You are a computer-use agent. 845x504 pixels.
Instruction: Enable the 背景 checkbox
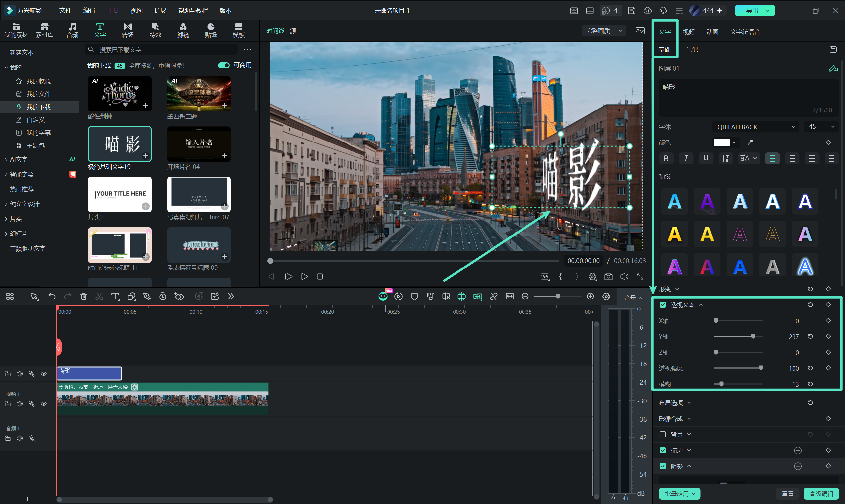[x=663, y=434]
